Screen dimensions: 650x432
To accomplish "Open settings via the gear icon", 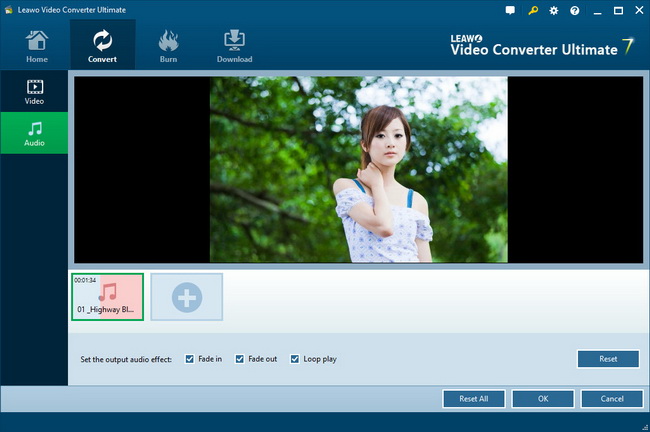I will tap(554, 10).
